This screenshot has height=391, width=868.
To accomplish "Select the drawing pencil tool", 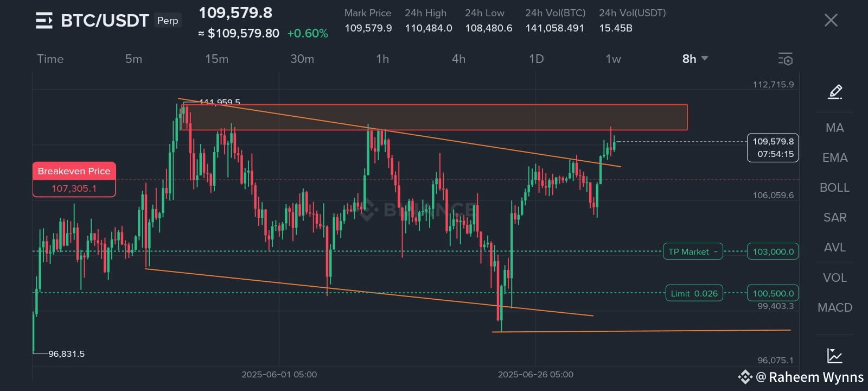I will point(835,92).
